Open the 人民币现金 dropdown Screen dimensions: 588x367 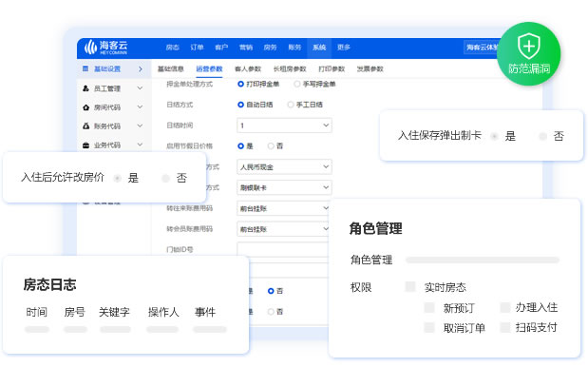[x=284, y=167]
